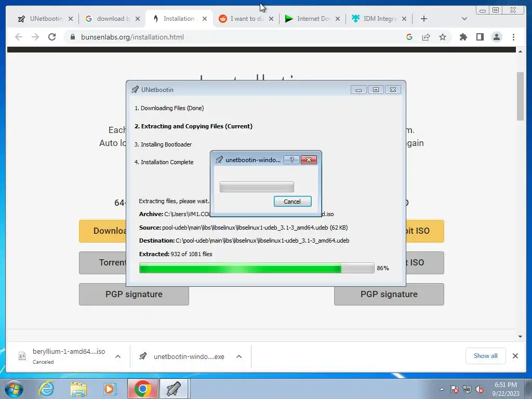Click the 'Installing Bootloader' step text

[163, 144]
